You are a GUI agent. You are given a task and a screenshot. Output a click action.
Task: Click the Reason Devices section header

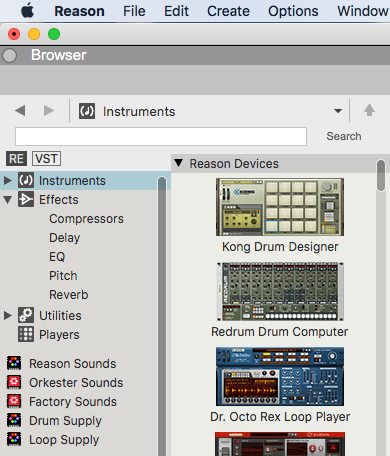[273, 163]
